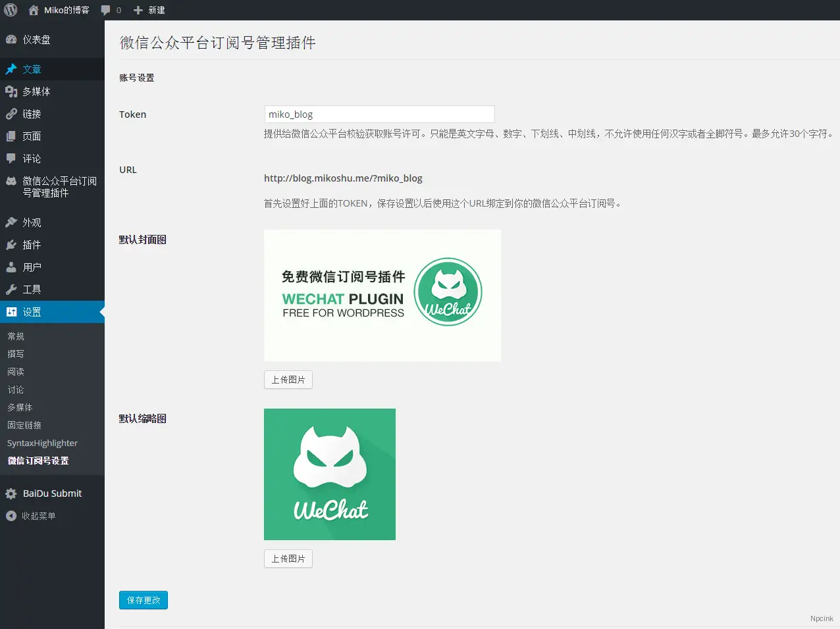The image size is (840, 629).
Task: Open the 多媒体 settings submenu item
Action: coord(20,407)
